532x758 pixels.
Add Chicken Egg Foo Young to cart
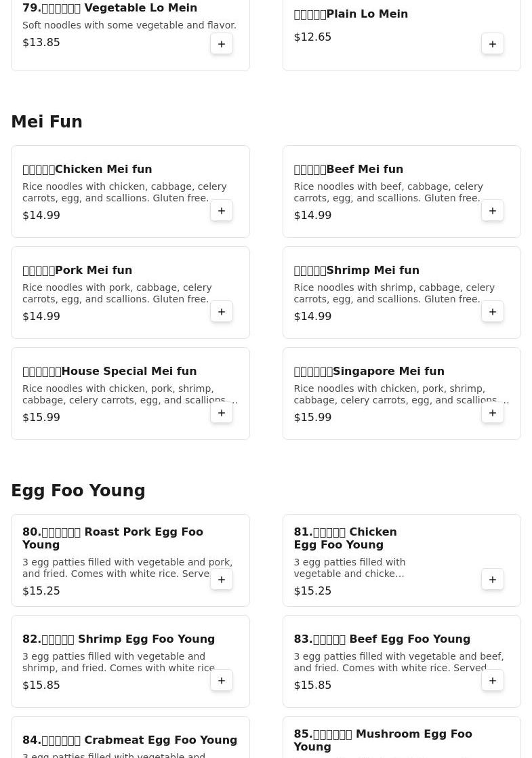pyautogui.click(x=493, y=580)
